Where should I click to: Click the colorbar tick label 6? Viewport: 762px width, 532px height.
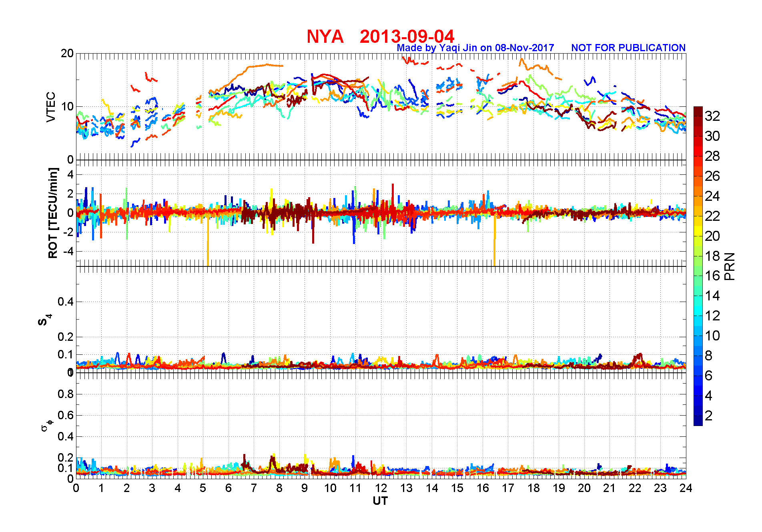point(708,376)
